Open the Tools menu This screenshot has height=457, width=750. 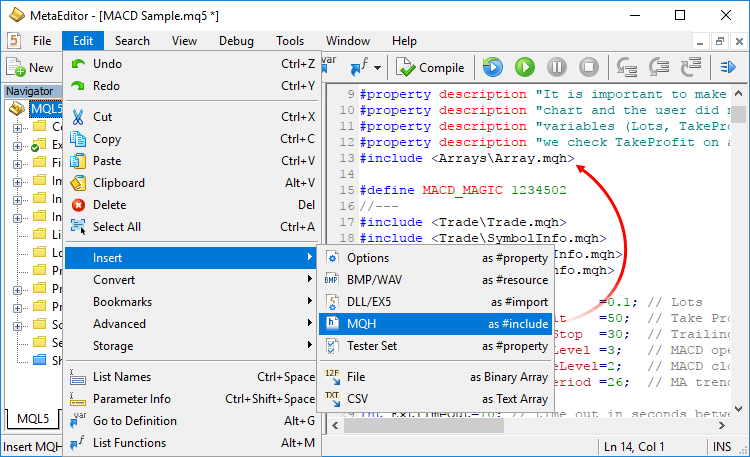pos(290,41)
